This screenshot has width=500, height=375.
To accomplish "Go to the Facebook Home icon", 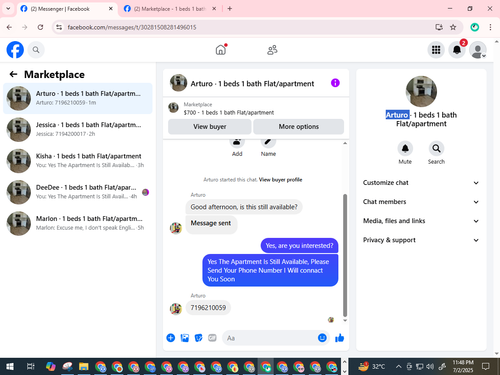I will click(221, 50).
